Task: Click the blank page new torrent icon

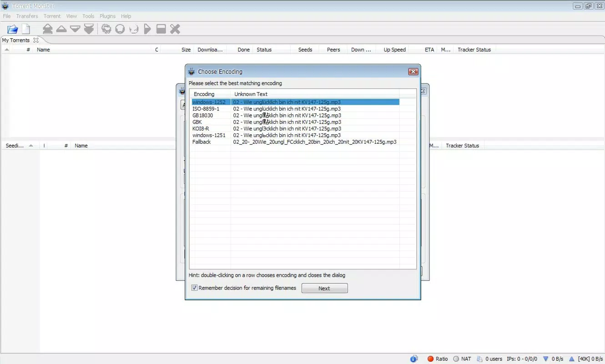Action: tap(26, 29)
